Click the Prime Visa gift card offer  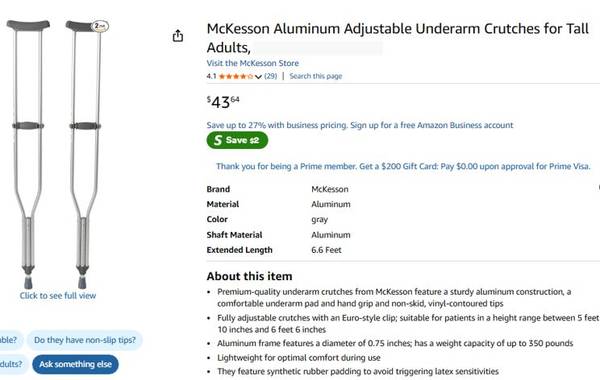403,166
